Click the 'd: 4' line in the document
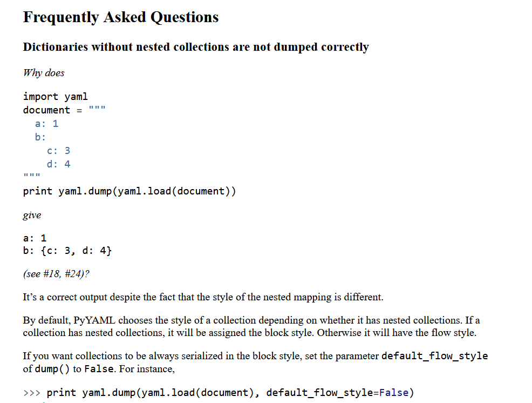Image resolution: width=532 pixels, height=403 pixels. (x=58, y=164)
